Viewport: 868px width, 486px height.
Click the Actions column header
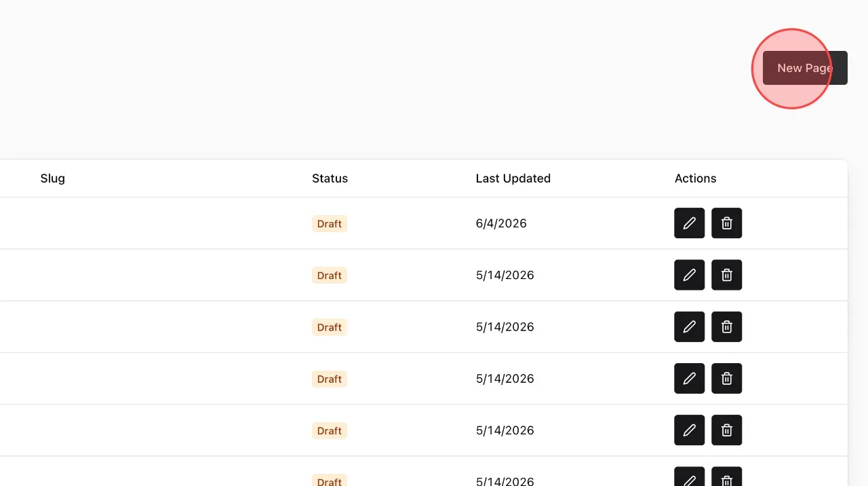695,179
